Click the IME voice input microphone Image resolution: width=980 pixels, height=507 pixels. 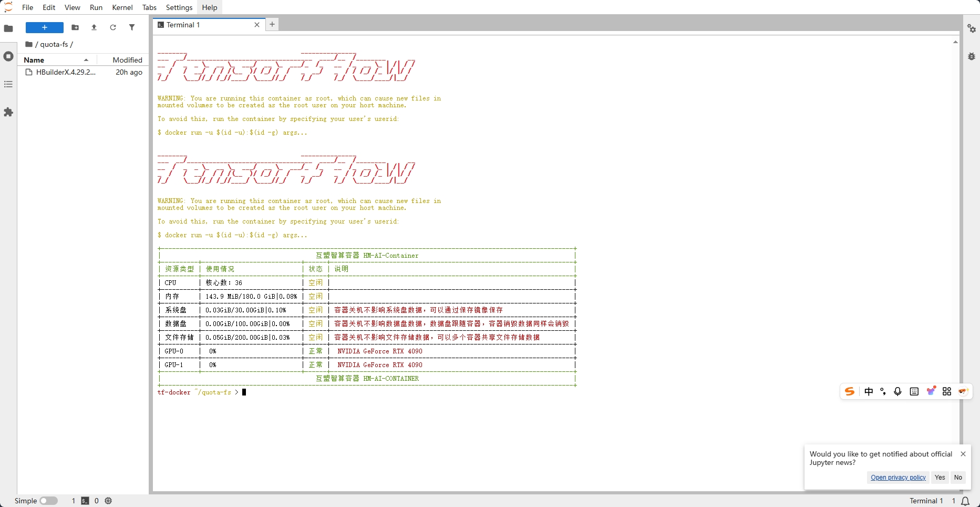898,391
